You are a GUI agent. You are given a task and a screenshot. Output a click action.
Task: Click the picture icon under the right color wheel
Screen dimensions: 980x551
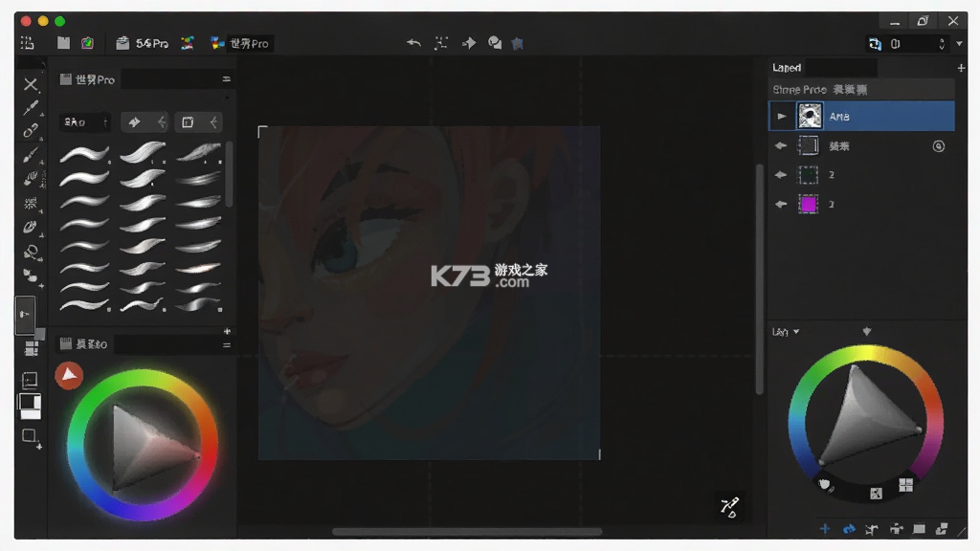tap(877, 494)
